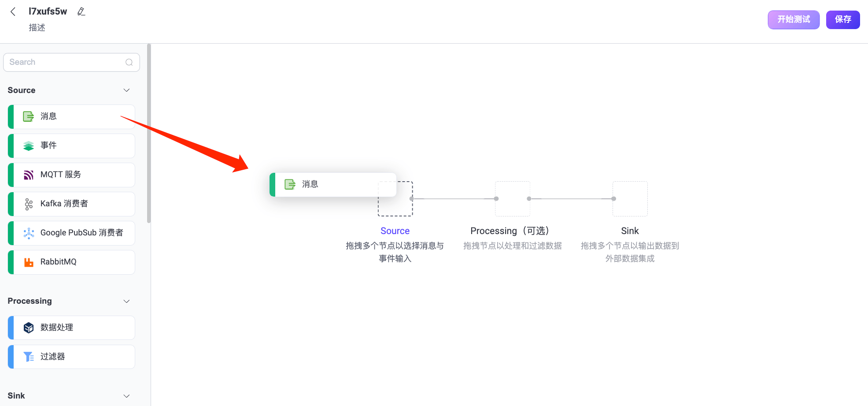Click the 保存 button
This screenshot has width=868, height=406.
842,19
